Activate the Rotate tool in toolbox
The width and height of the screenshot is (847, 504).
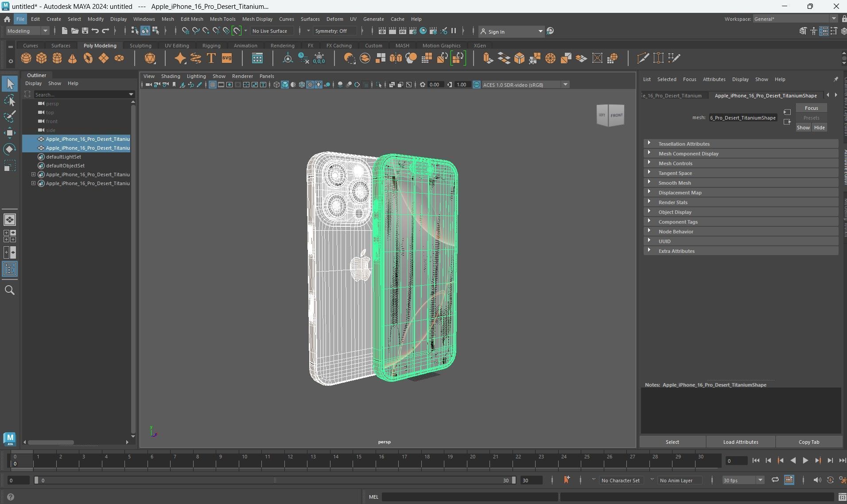10,149
